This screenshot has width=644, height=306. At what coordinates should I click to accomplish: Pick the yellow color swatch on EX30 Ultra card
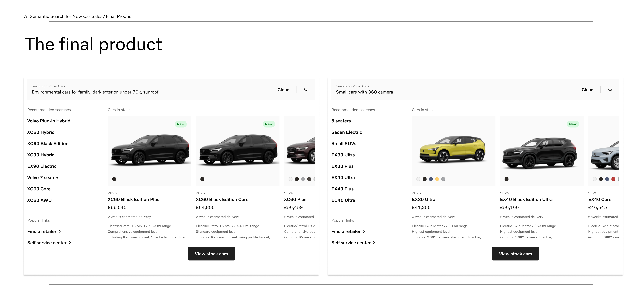pyautogui.click(x=437, y=179)
